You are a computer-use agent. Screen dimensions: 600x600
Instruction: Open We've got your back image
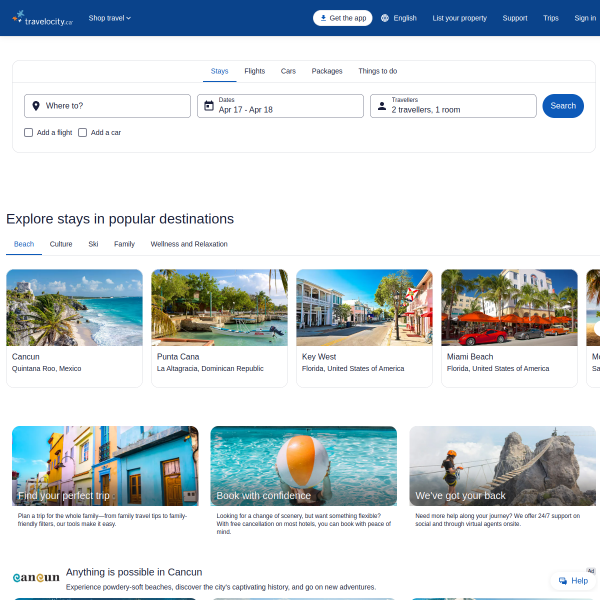pyautogui.click(x=502, y=466)
